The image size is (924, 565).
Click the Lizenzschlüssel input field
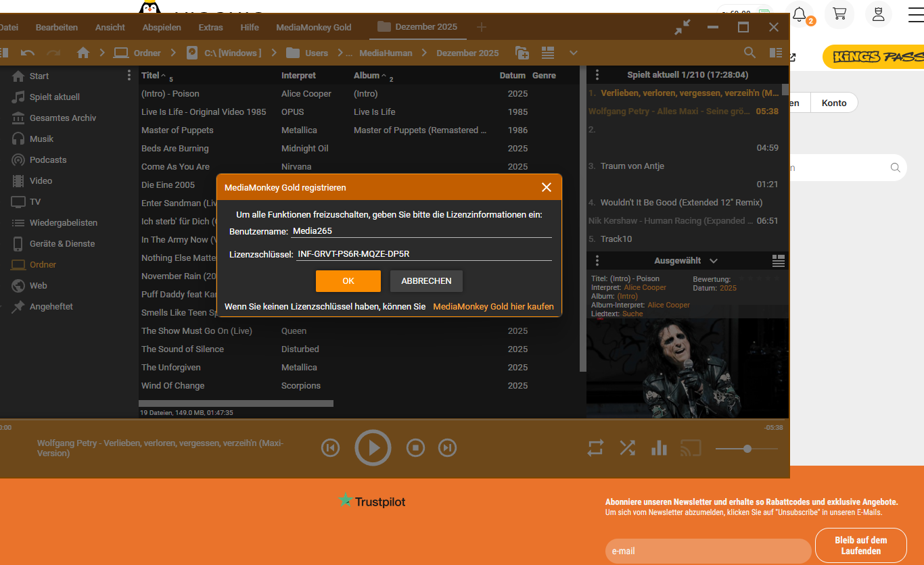point(423,254)
